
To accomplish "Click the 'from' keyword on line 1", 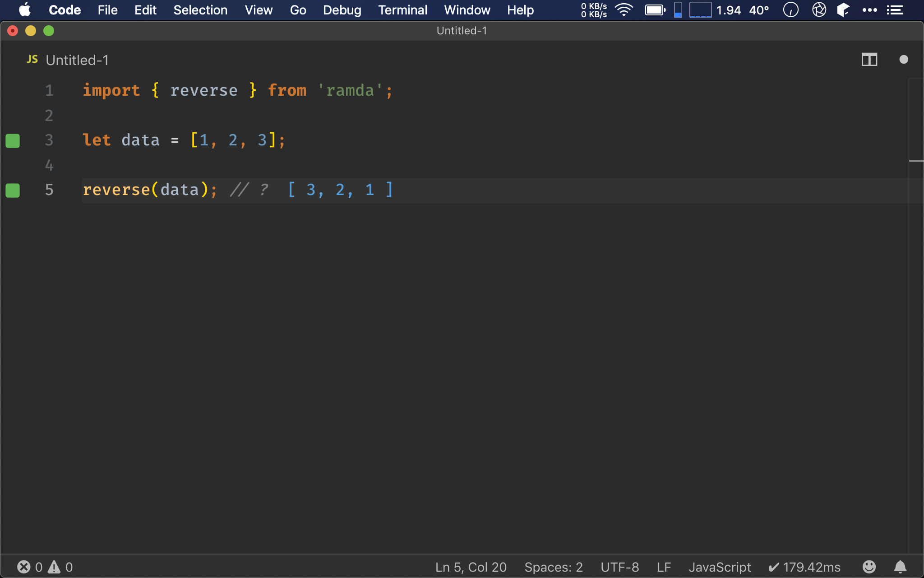I will (x=287, y=91).
